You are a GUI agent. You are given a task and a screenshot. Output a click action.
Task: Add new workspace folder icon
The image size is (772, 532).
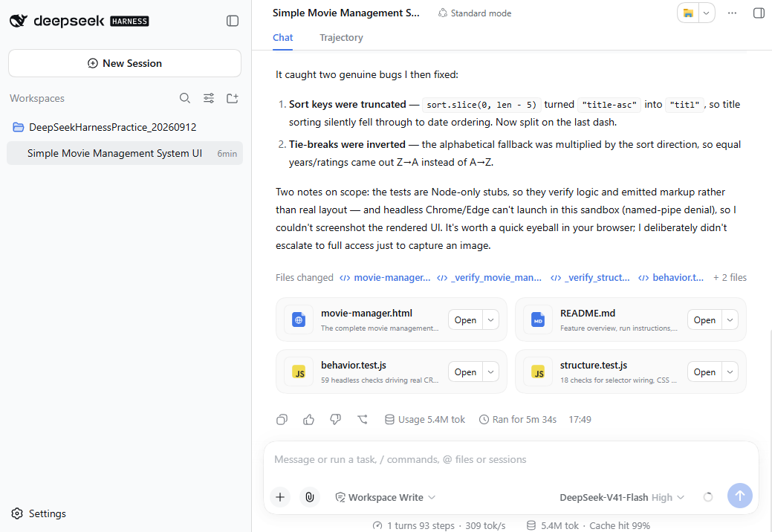(233, 98)
